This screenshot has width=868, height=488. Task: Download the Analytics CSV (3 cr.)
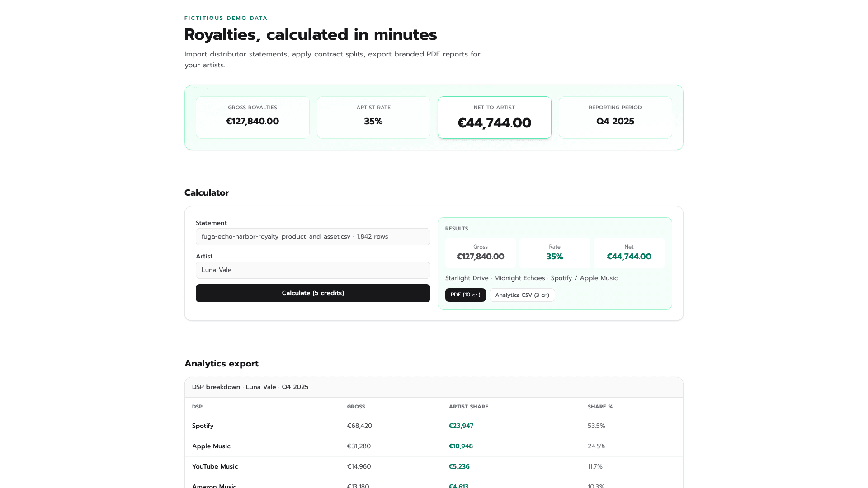point(522,295)
